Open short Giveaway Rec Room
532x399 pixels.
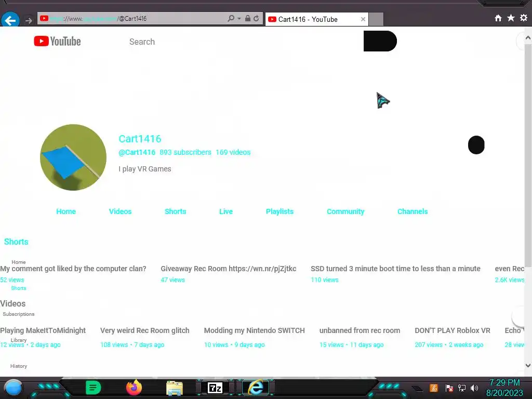tap(229, 269)
